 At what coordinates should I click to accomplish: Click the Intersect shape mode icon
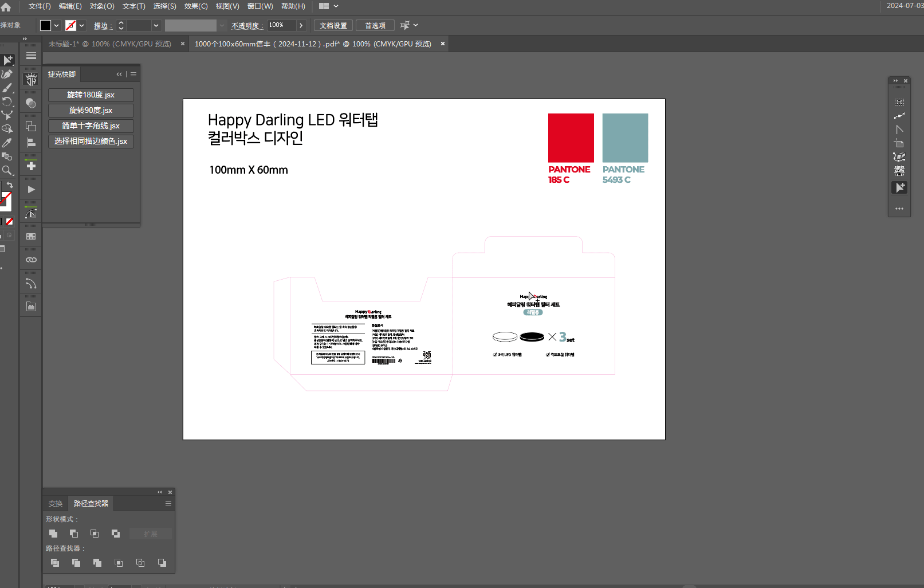95,534
